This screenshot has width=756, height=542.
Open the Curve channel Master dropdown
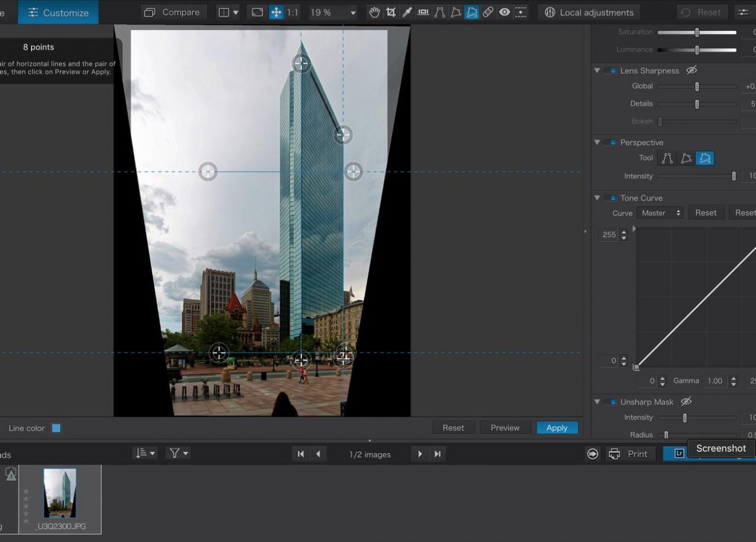660,213
